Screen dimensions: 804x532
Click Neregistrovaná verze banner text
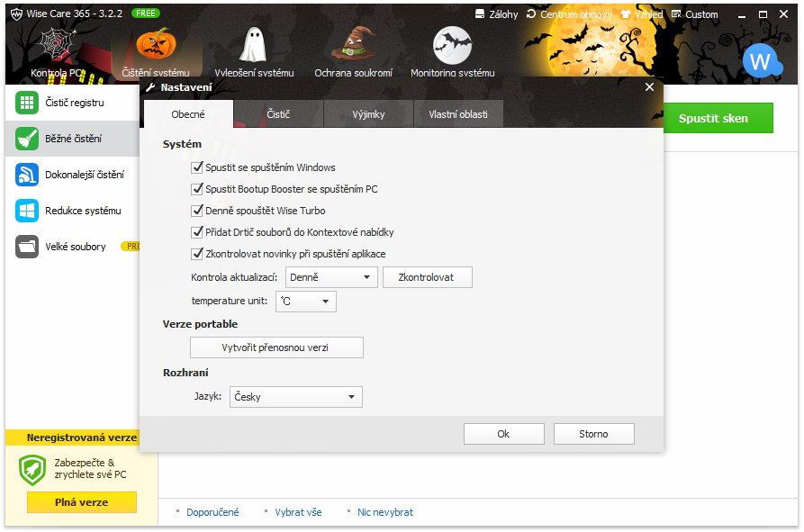[82, 437]
